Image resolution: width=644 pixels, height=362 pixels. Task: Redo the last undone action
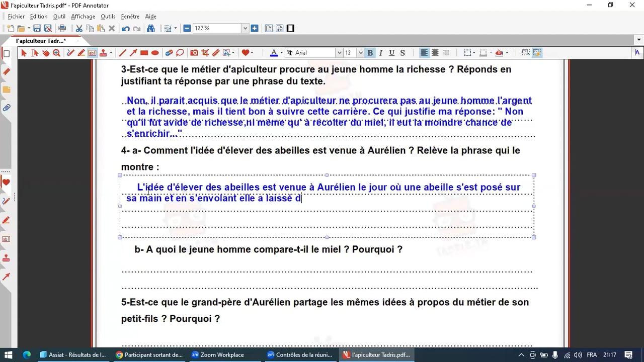(x=137, y=29)
